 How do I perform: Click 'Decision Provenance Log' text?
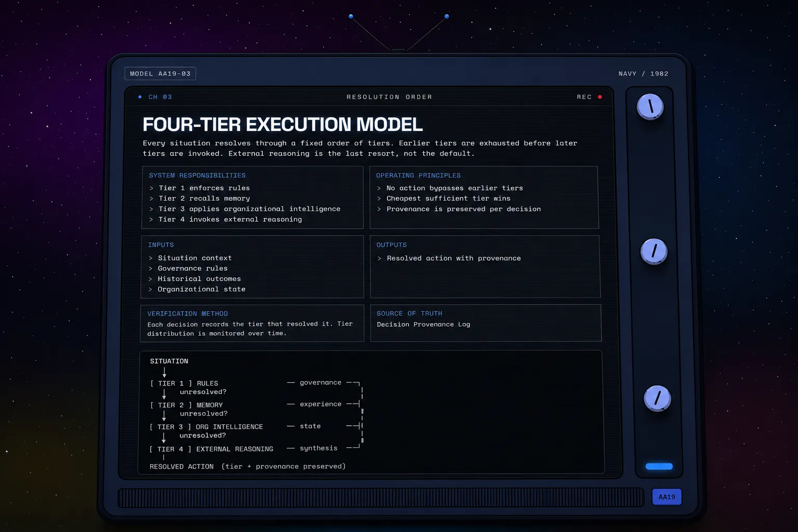coord(423,324)
